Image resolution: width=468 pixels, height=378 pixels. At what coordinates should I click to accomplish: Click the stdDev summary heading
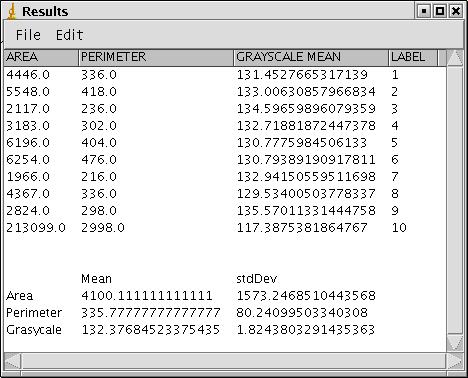(x=257, y=279)
